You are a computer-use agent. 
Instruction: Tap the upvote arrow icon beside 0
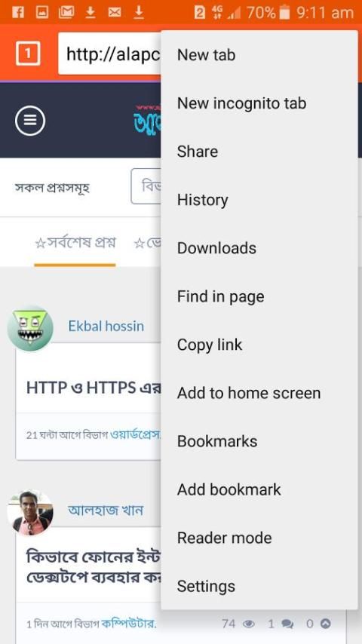[x=326, y=624]
